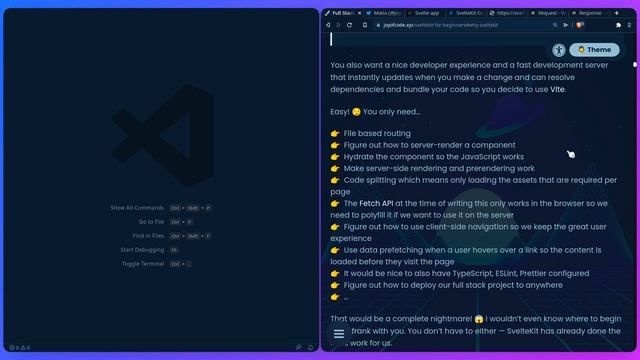Switch to the https:// tab
Screen dimensions: 640x360
coord(507,13)
